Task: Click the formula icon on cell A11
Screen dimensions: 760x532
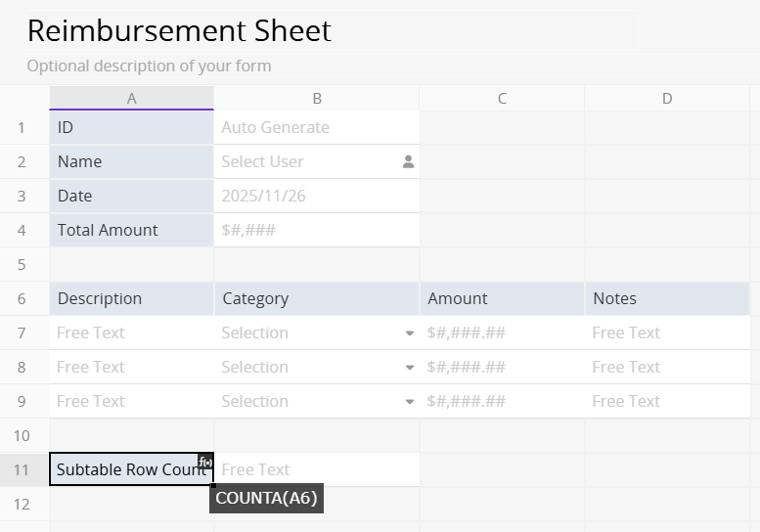Action: click(x=205, y=462)
